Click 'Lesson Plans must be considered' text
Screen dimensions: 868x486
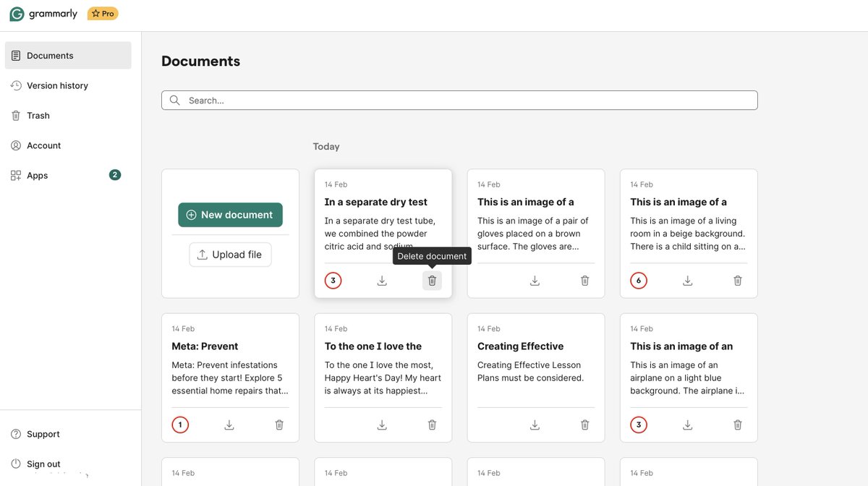530,372
